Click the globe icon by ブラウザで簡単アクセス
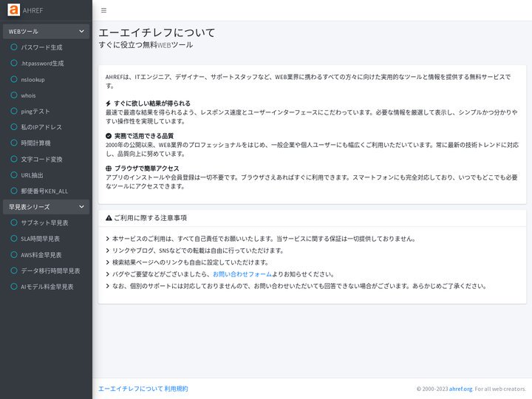The image size is (532, 399). [109, 168]
